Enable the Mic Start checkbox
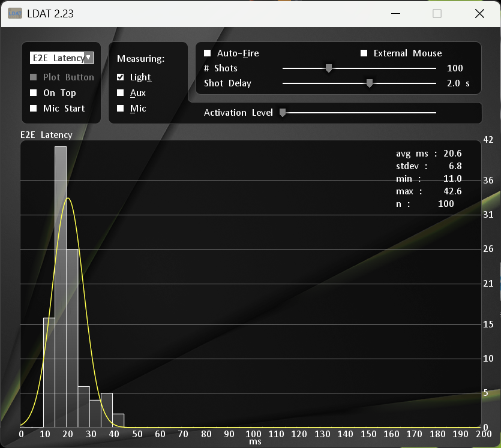The height and width of the screenshot is (448, 501). tap(33, 108)
